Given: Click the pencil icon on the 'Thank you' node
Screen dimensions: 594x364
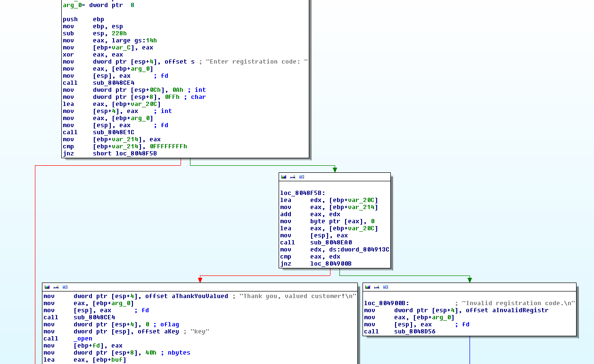Looking at the screenshot, I should (56, 287).
